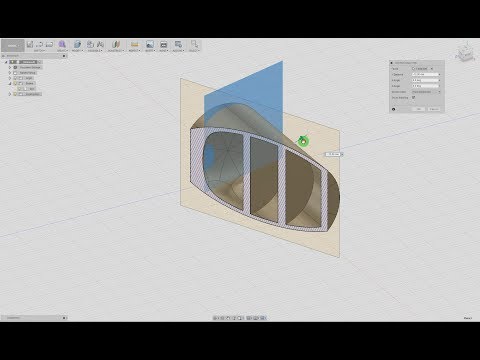Click Cancel in Section Analysis dialog

coord(434,109)
